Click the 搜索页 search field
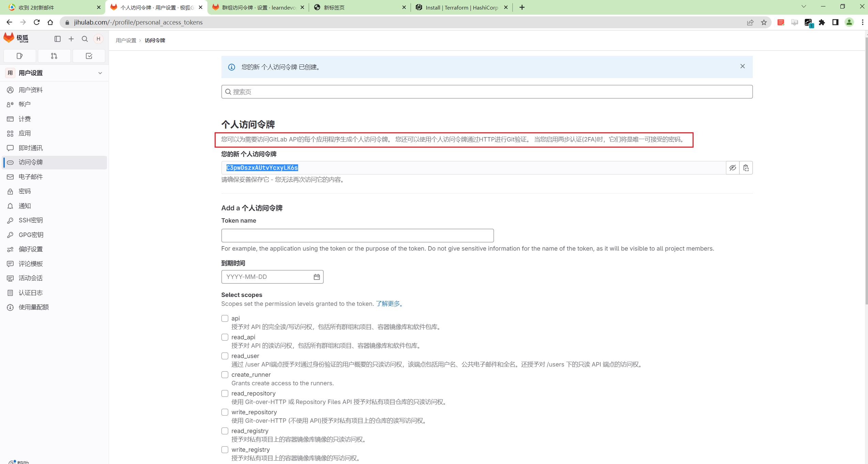The height and width of the screenshot is (464, 868). [x=487, y=92]
